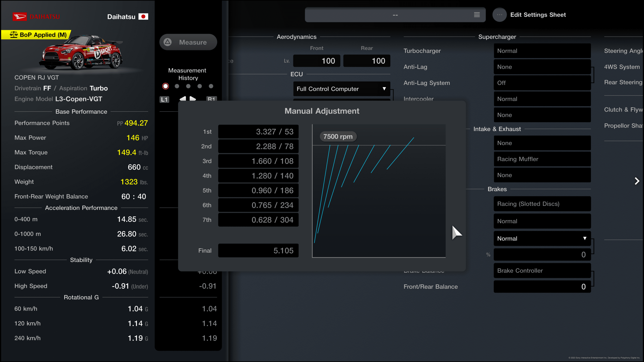Click the Edit Settings Sheet ellipsis icon
The height and width of the screenshot is (362, 644).
(x=499, y=15)
